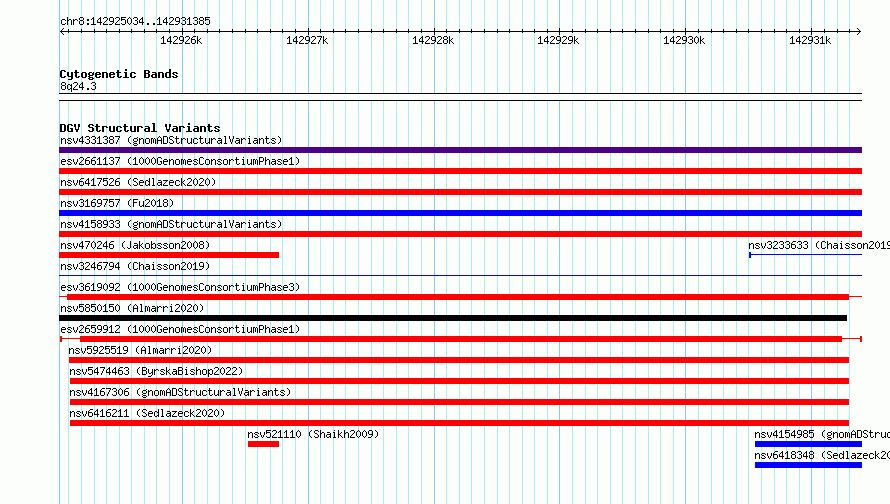Select the 142929k ruler tick label
890x504 pixels.
(x=558, y=40)
